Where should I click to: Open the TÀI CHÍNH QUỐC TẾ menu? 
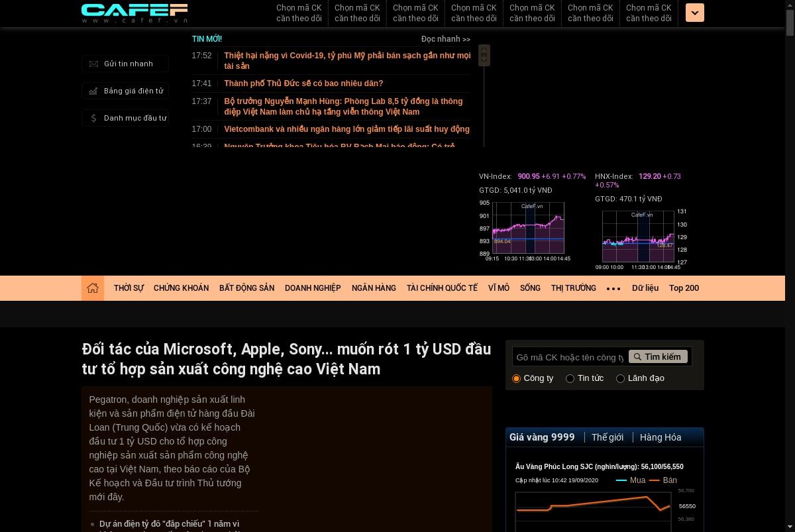[x=442, y=288]
